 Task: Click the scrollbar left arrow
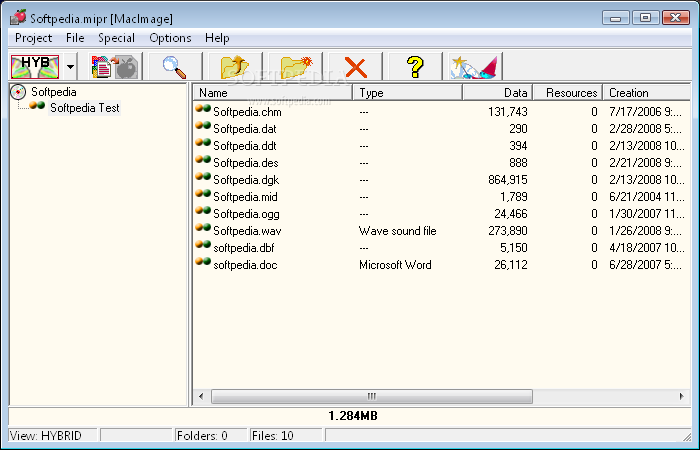tap(201, 396)
